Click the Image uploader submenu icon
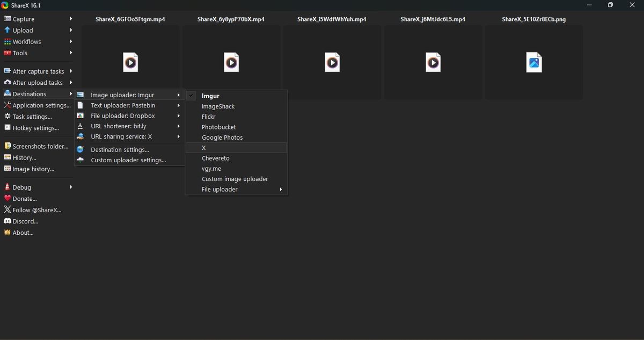 coord(80,95)
